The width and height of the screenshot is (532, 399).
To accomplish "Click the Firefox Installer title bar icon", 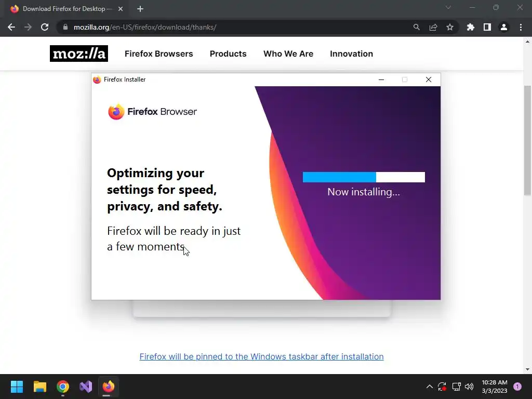I will click(97, 79).
